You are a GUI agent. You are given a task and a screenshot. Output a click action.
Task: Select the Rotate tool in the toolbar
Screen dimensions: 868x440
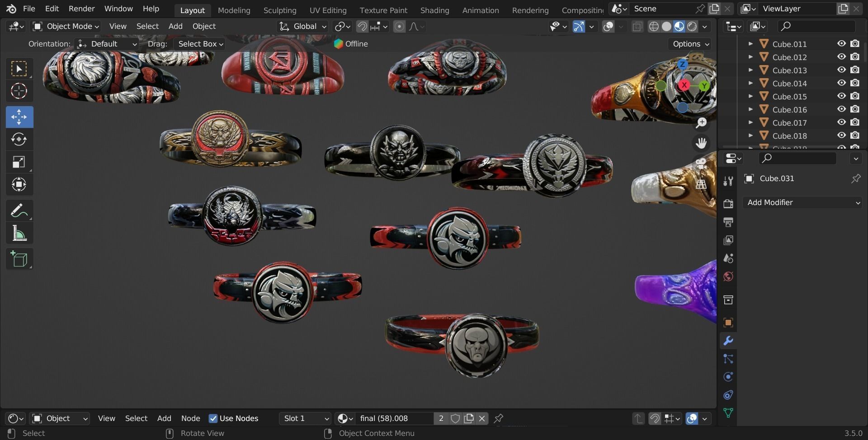point(19,139)
